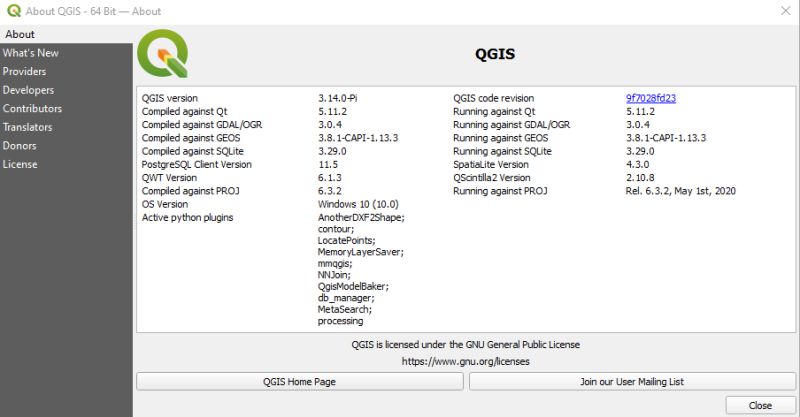
Task: Click the db_manager plugin entry
Action: click(x=346, y=298)
